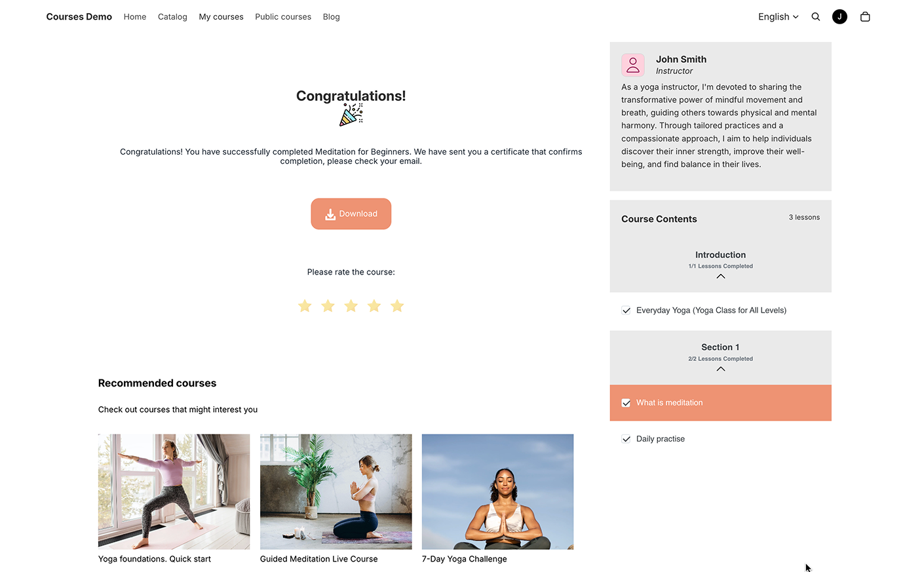Download the completion certificate
The width and height of the screenshot is (924, 572).
(351, 214)
